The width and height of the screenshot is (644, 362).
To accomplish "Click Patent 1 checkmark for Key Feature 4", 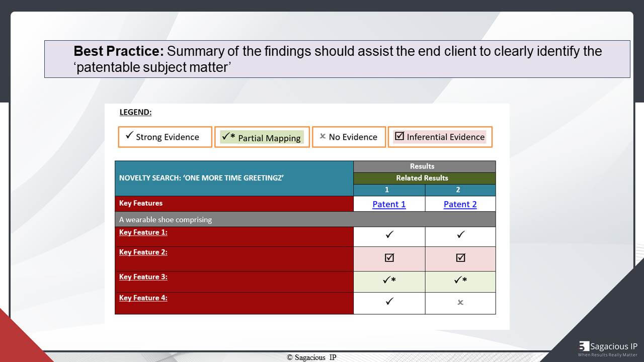I will [389, 302].
